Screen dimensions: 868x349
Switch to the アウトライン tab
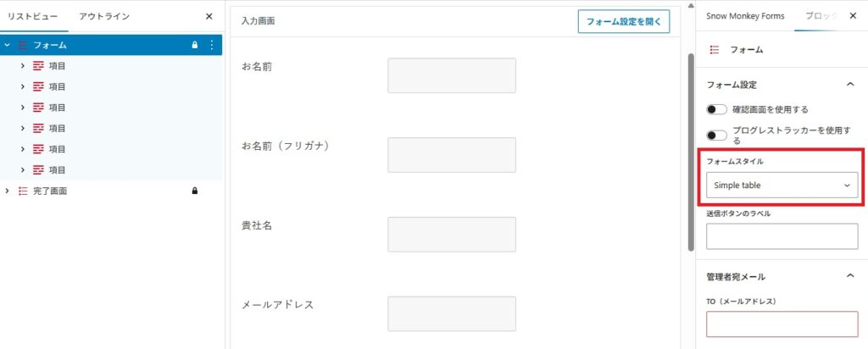pos(110,16)
